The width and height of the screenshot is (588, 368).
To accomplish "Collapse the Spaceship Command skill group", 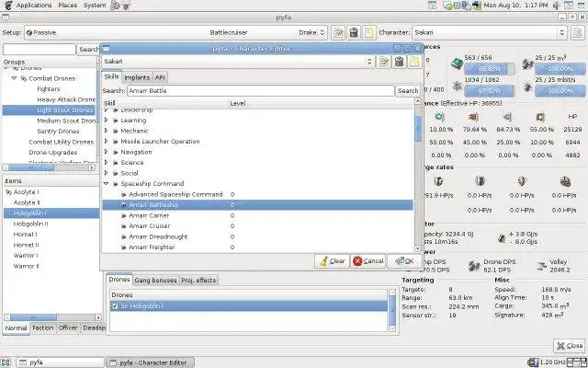I will point(107,184).
